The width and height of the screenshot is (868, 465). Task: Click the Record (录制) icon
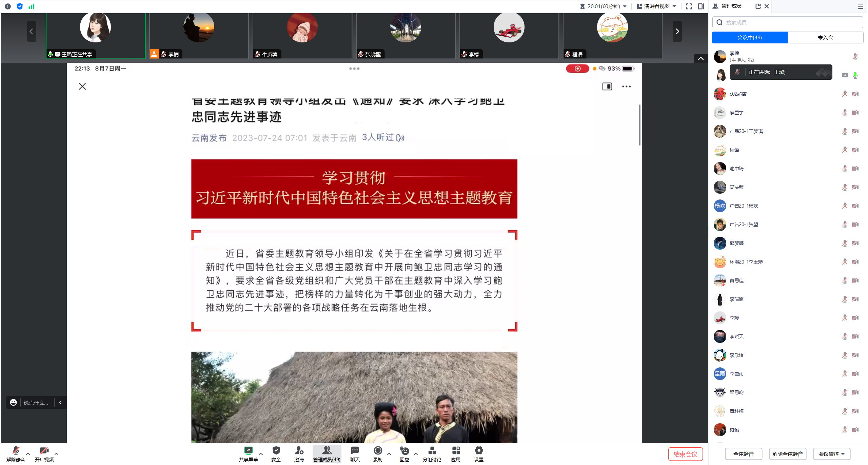[x=378, y=451]
